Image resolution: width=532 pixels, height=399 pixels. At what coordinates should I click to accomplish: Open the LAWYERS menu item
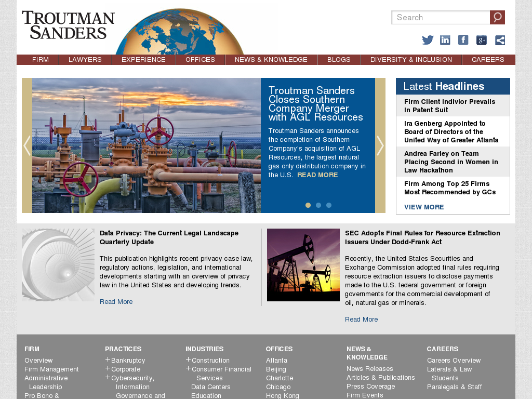pyautogui.click(x=85, y=60)
